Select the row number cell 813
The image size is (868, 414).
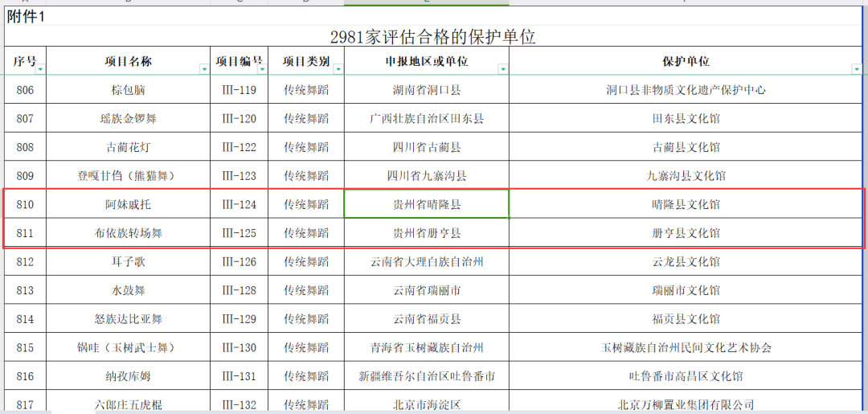coord(25,290)
